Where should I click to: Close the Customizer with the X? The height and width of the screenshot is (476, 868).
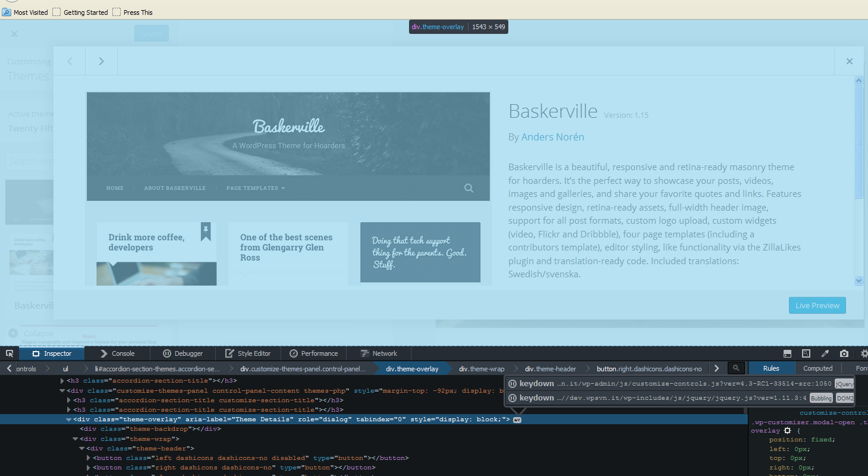click(x=14, y=34)
